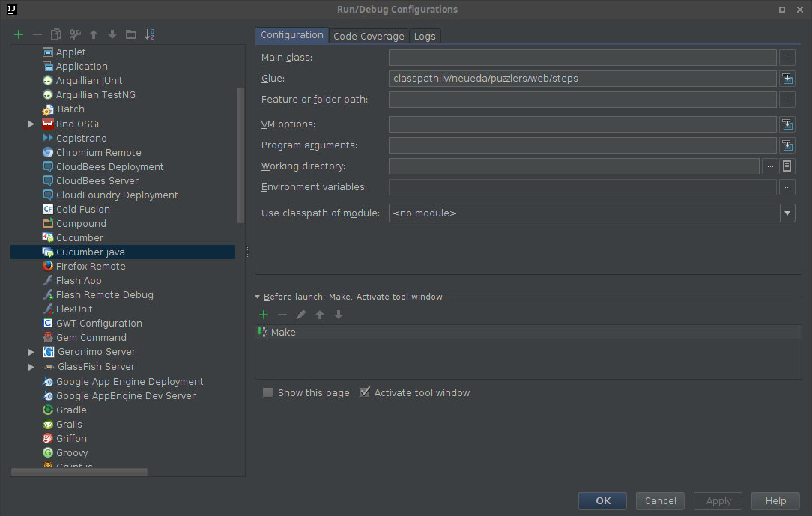Click the Apply button
This screenshot has width=812, height=516.
(x=718, y=501)
